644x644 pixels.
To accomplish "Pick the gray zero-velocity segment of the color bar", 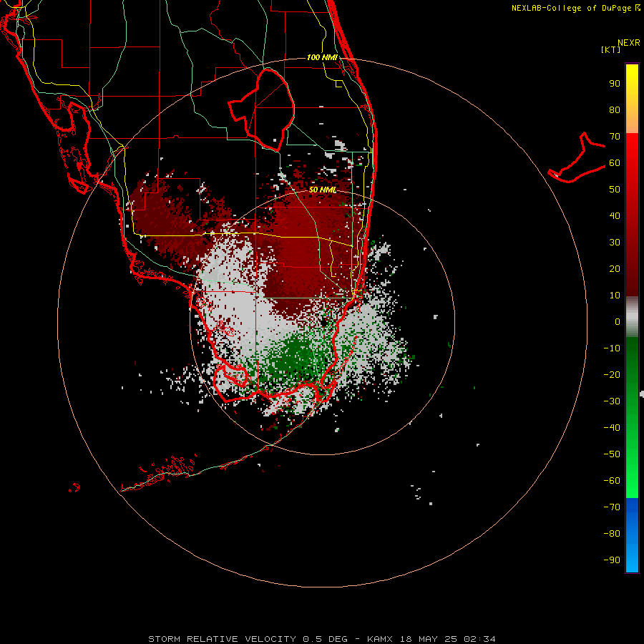I will (632, 317).
